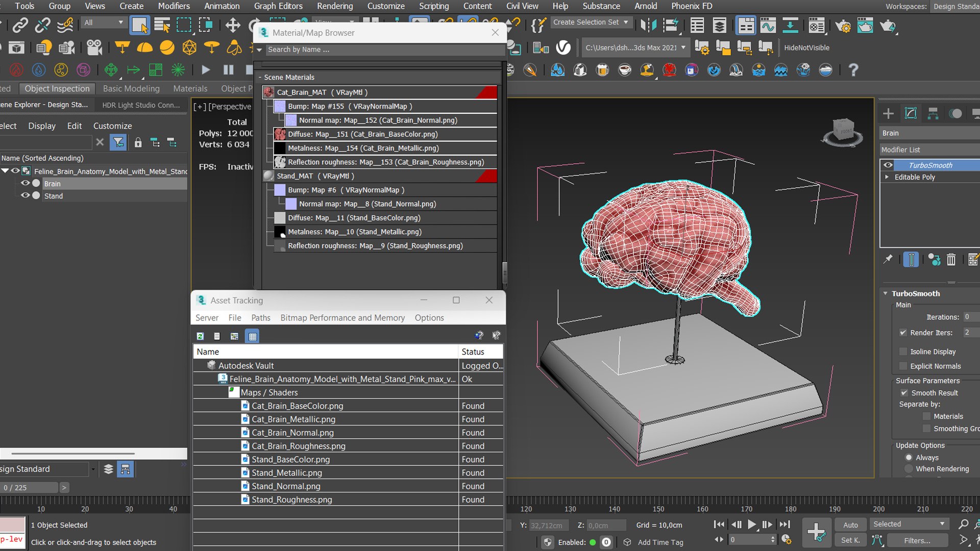Select the Move transform tool
Viewport: 980px width, 551px height.
pyautogui.click(x=233, y=26)
